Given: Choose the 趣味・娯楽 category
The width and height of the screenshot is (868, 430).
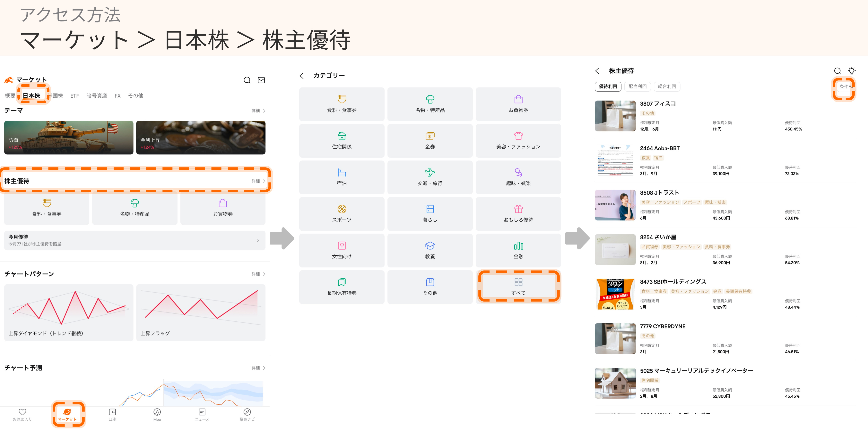Looking at the screenshot, I should coord(518,177).
